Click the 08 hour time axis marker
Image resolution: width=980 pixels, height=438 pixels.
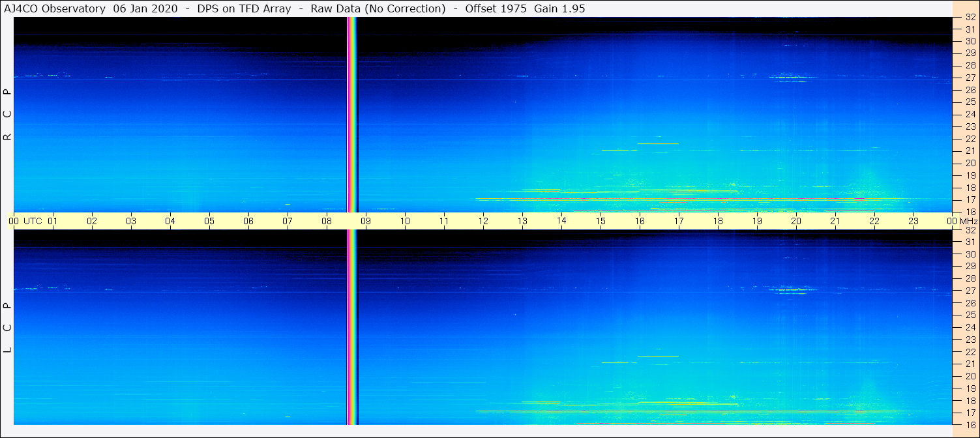pos(327,221)
